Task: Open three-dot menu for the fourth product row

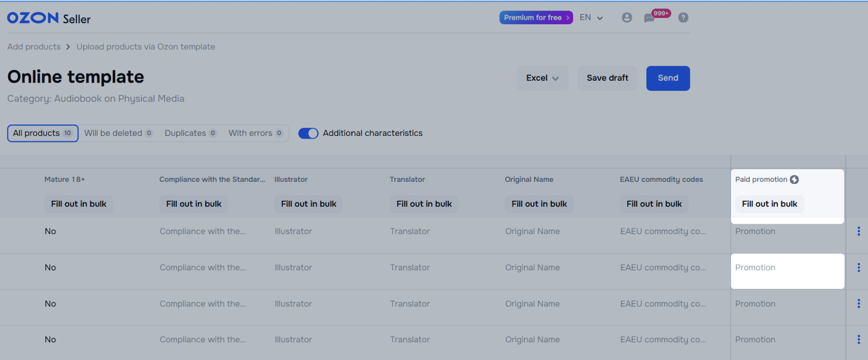Action: (x=858, y=339)
